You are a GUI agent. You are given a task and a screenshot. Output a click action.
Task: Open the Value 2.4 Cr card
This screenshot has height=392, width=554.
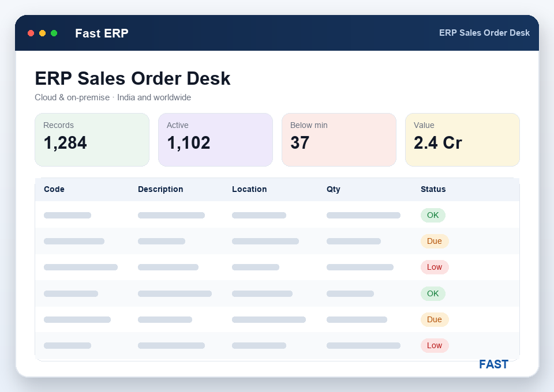(462, 140)
